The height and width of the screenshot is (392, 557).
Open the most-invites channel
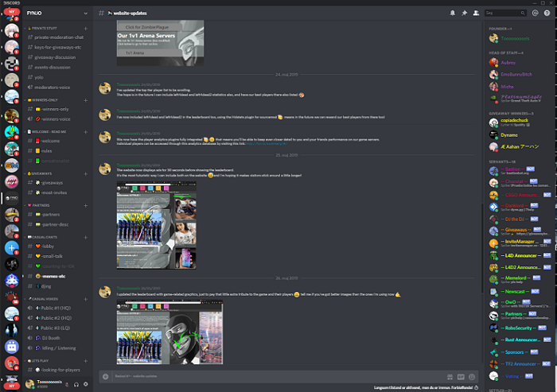pos(57,192)
